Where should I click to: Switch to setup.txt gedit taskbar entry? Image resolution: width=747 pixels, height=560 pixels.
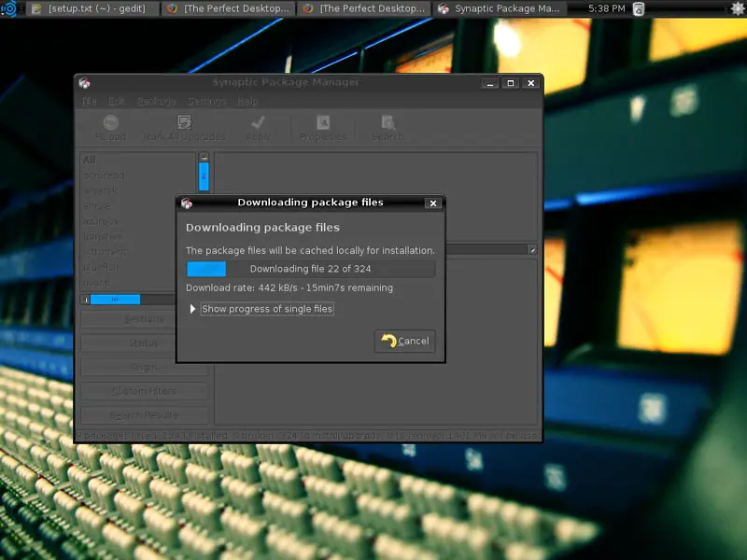pos(92,8)
